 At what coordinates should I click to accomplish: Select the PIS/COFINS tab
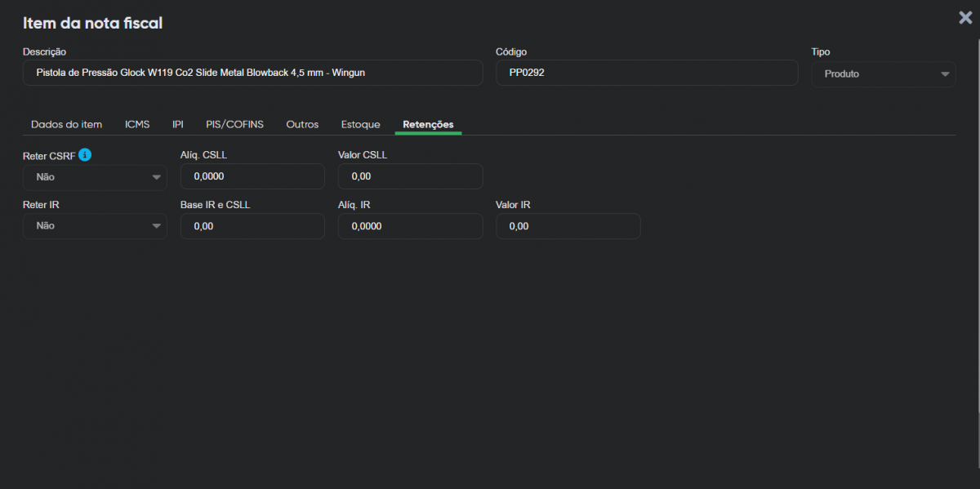pos(234,124)
